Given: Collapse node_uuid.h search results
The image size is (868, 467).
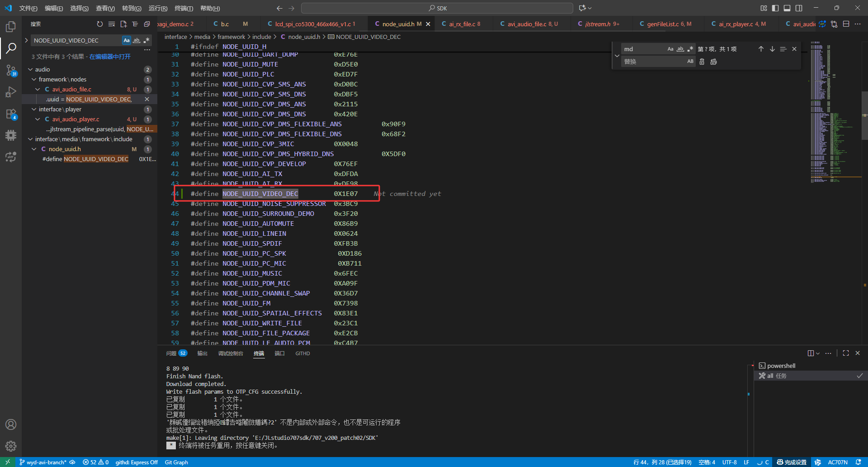Looking at the screenshot, I should point(34,149).
